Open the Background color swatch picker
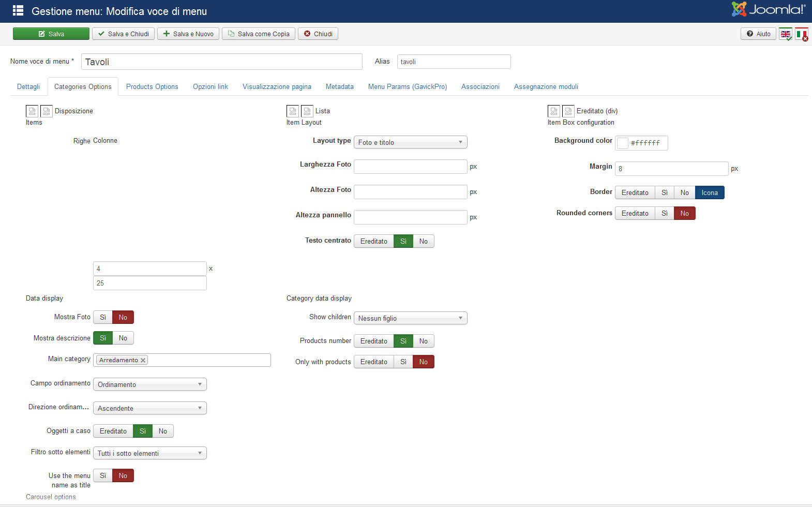This screenshot has width=812, height=507. (623, 143)
